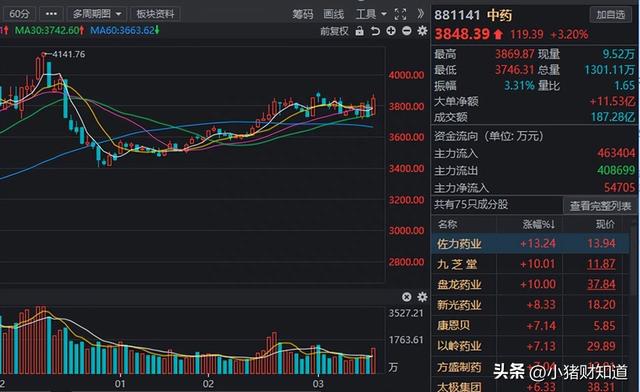The height and width of the screenshot is (392, 640).
Task: Click the 3848.39 current index value
Action: (x=462, y=34)
